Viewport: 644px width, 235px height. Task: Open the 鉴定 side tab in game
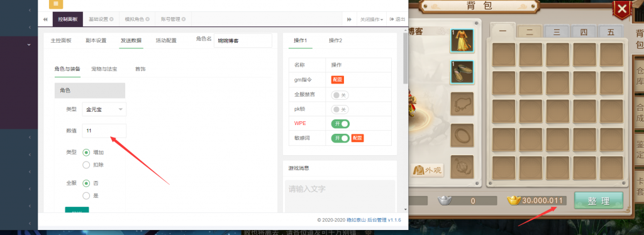(x=639, y=150)
